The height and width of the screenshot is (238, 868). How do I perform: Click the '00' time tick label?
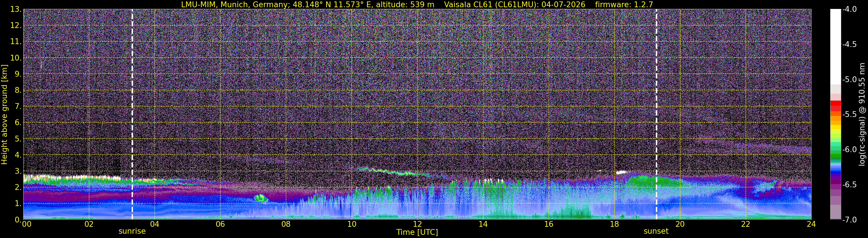point(26,224)
